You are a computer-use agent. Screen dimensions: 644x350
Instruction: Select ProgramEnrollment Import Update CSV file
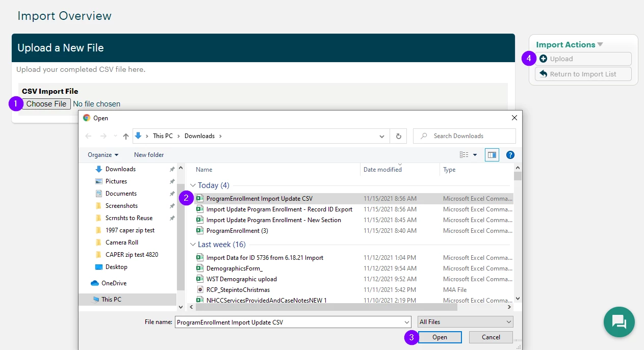coord(354,199)
